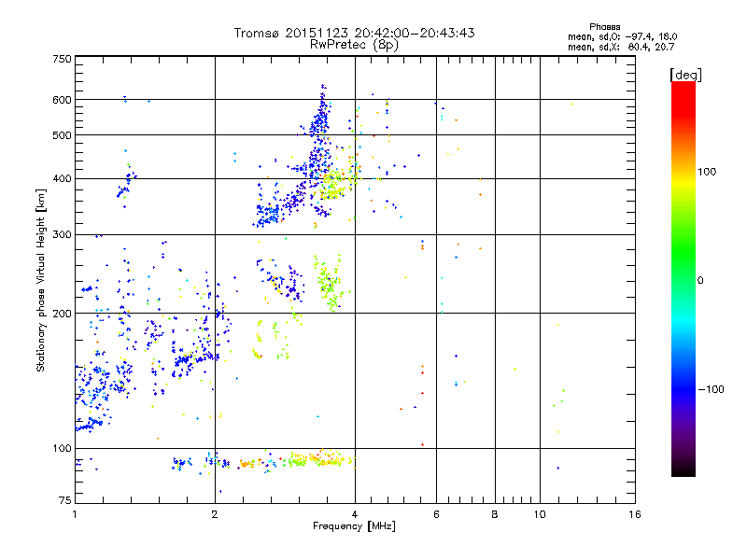Click the x-axis tick label '1'
Screen dimensions: 747x560
75,514
